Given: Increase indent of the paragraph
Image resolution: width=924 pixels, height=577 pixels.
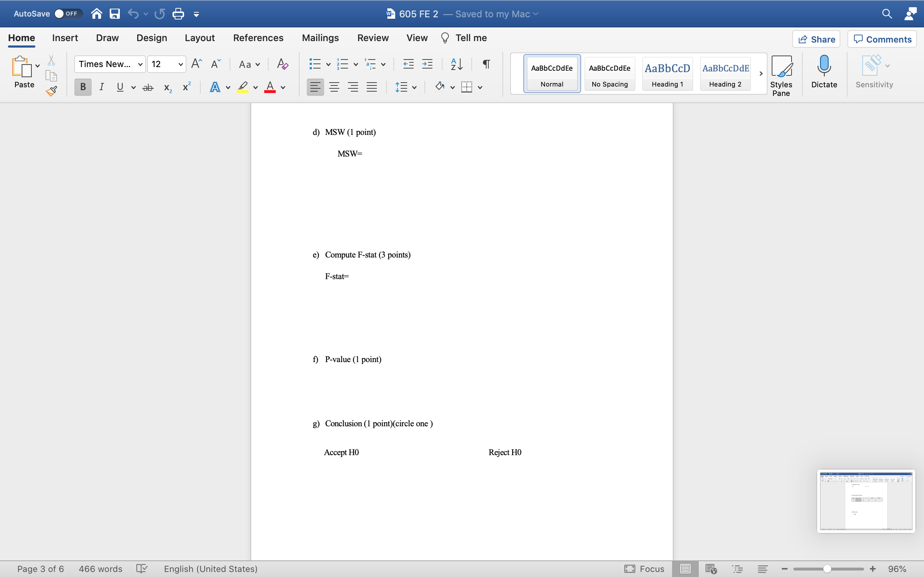Looking at the screenshot, I should [427, 64].
